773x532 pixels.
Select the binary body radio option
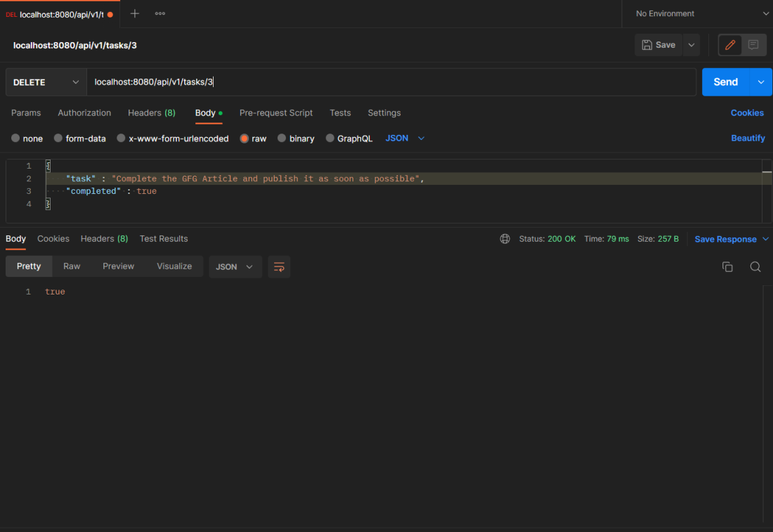click(x=282, y=138)
